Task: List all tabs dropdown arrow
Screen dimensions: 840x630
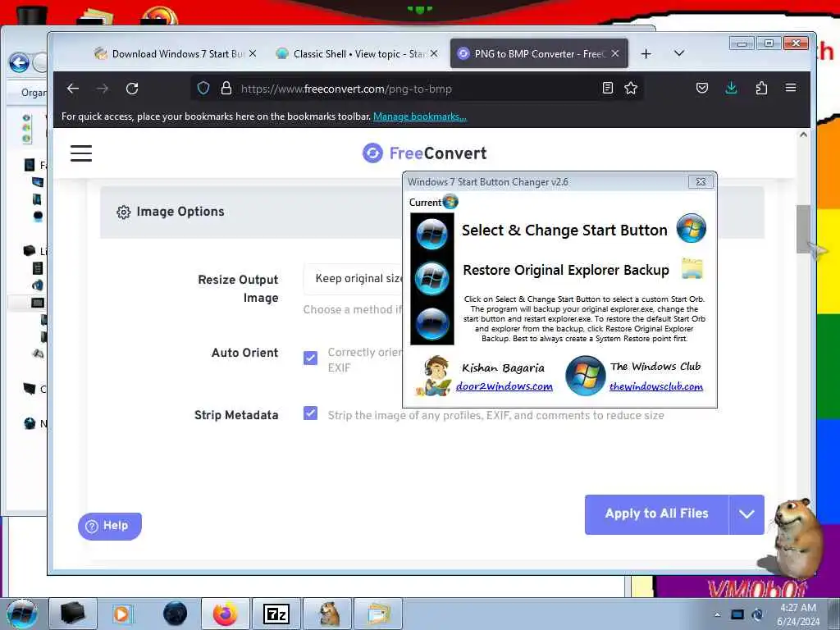Action: tap(678, 53)
